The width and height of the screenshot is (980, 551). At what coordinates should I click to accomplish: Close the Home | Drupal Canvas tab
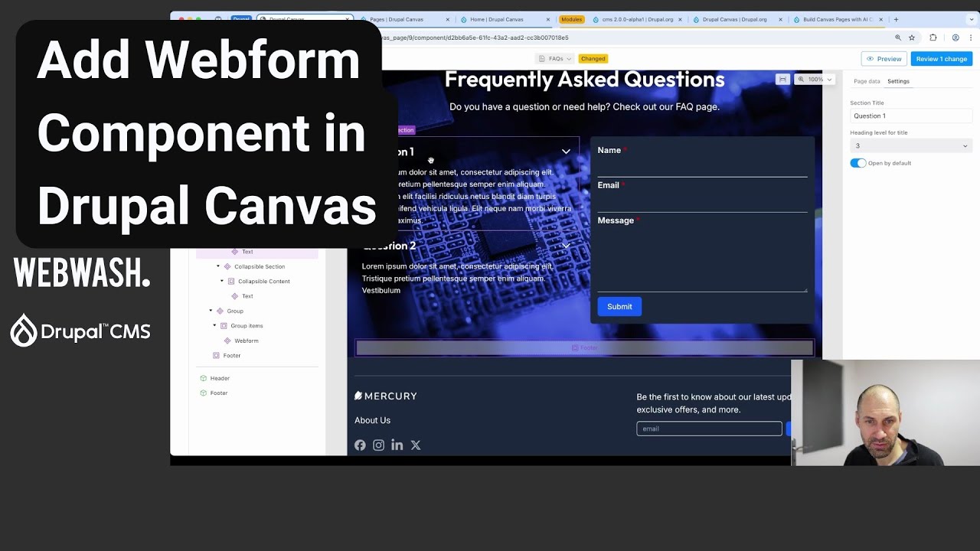(x=548, y=19)
